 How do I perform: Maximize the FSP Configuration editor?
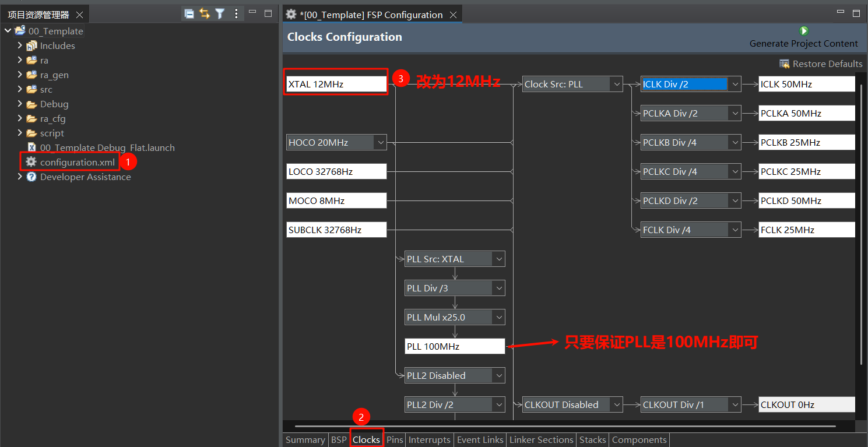[x=856, y=13]
